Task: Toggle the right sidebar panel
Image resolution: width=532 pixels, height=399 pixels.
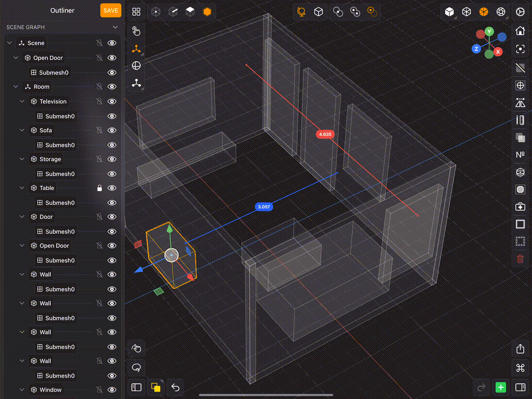Action: [x=520, y=387]
